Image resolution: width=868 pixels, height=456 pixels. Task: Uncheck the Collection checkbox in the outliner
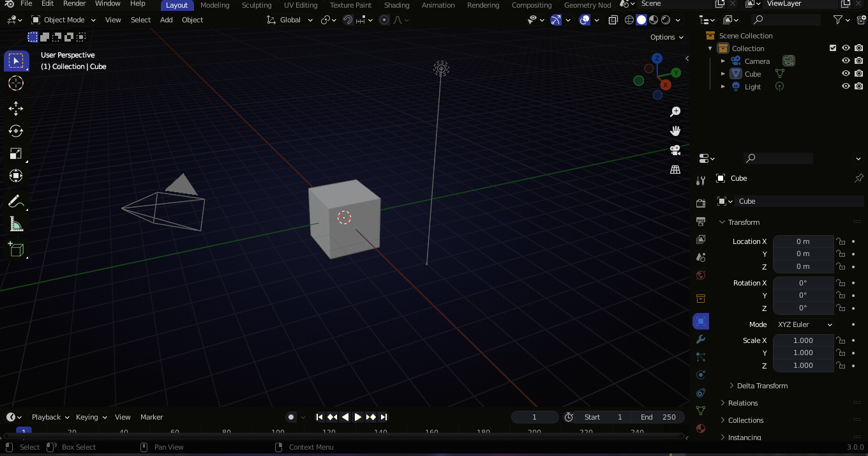pos(833,47)
